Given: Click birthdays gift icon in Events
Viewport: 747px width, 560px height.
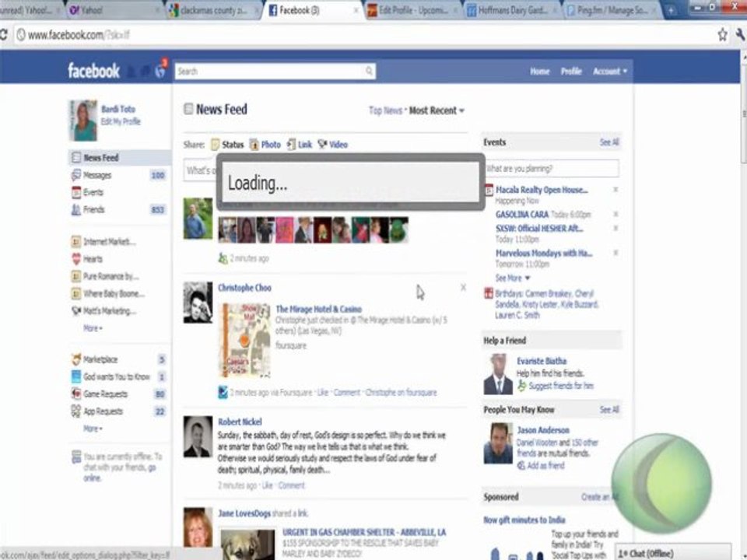Looking at the screenshot, I should [489, 293].
